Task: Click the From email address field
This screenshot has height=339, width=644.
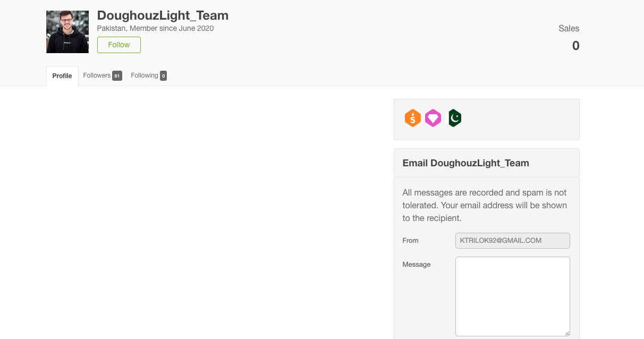Action: click(x=512, y=241)
